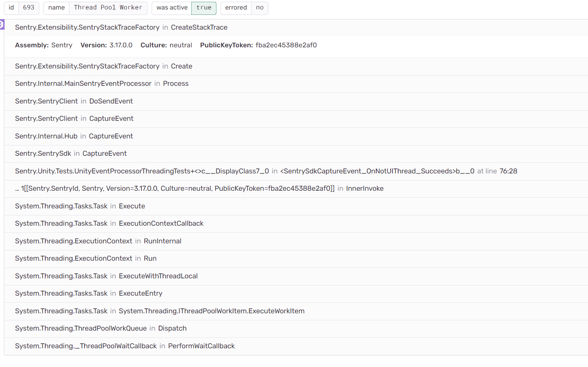
Task: Open the ThreadPoolWorkQueue Dispatch frame
Action: [x=101, y=328]
